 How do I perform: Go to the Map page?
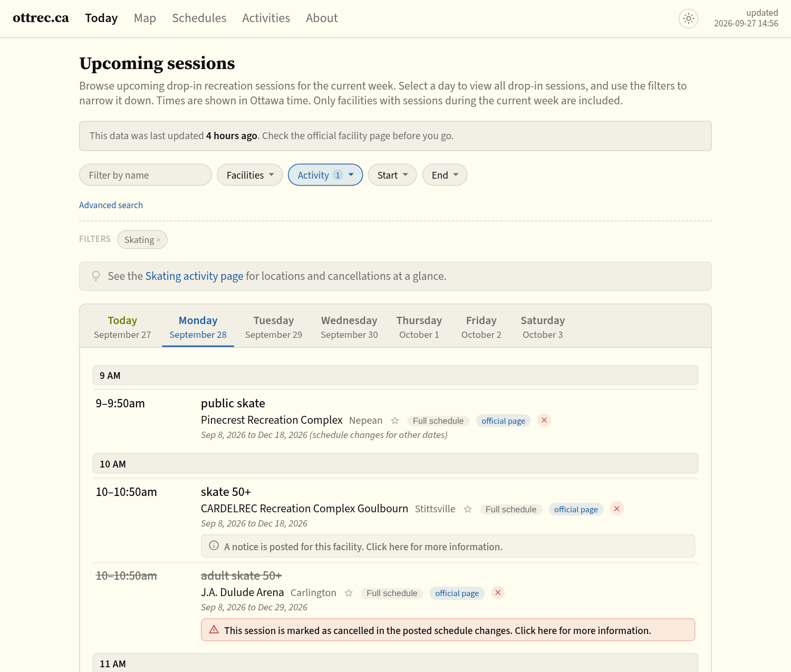(x=145, y=18)
